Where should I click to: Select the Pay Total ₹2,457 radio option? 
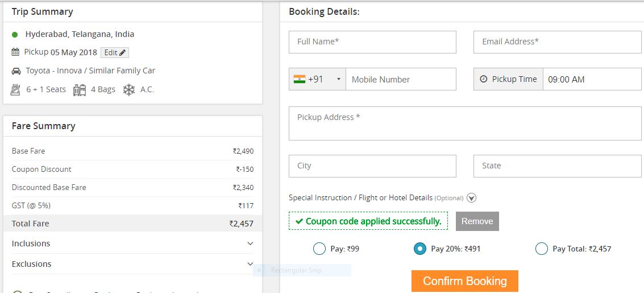click(542, 249)
